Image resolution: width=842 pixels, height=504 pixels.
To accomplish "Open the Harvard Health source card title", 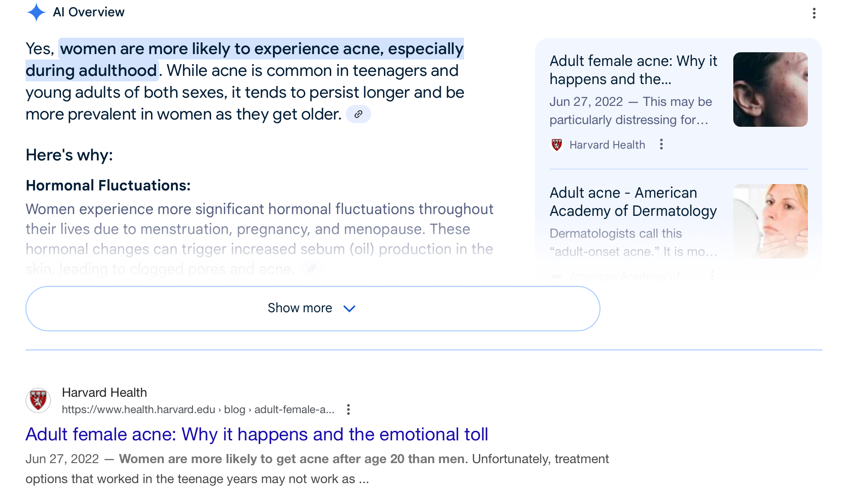I will coord(633,70).
